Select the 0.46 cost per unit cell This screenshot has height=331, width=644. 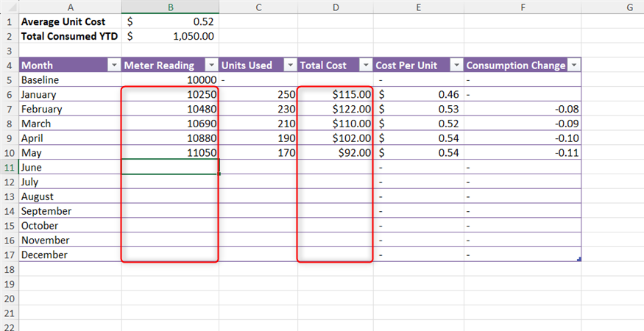[419, 94]
